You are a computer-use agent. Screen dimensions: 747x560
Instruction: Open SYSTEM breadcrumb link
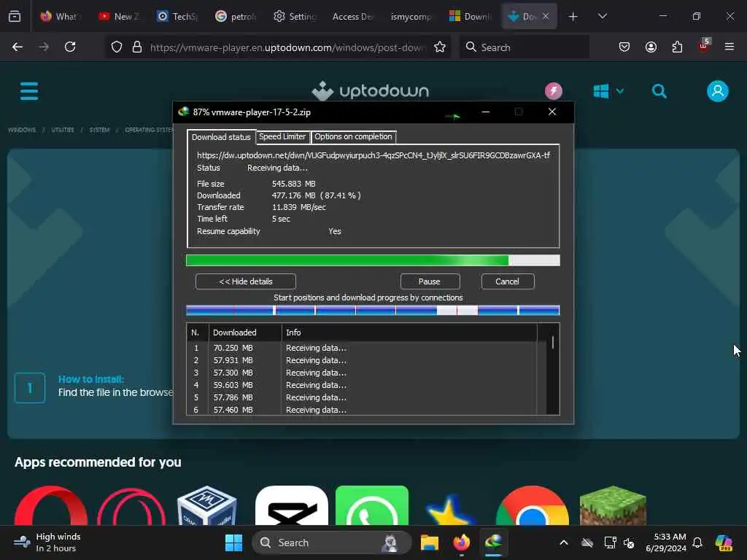pos(99,130)
